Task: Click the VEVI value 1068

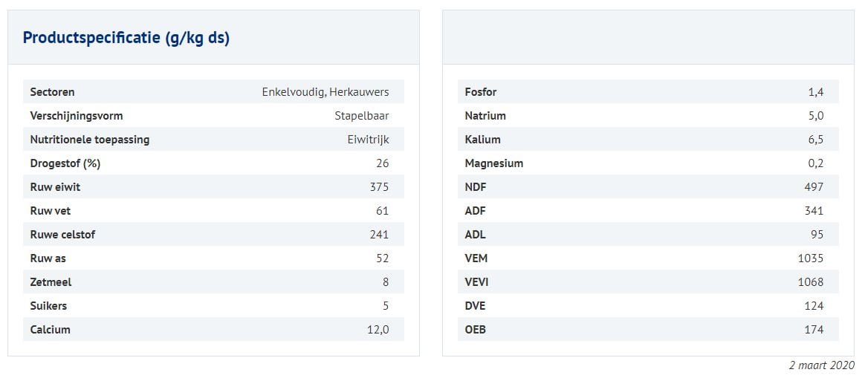Action: [x=811, y=282]
